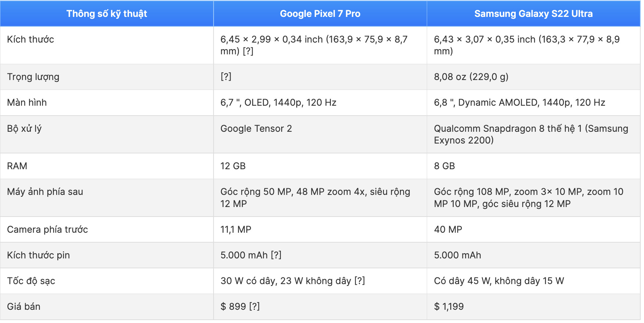Click the [?] reference after Pixel dimensions
Viewport: 644px width, 323px height.
coord(248,51)
